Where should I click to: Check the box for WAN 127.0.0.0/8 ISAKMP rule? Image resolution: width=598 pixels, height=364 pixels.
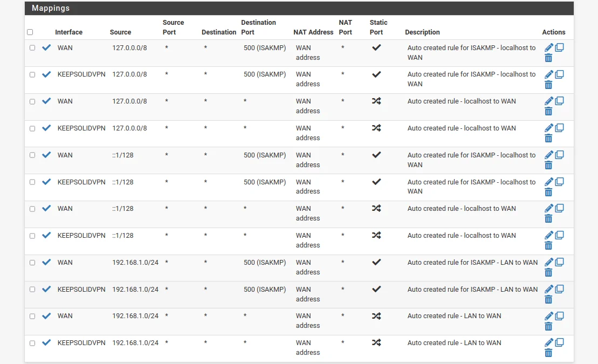point(32,48)
